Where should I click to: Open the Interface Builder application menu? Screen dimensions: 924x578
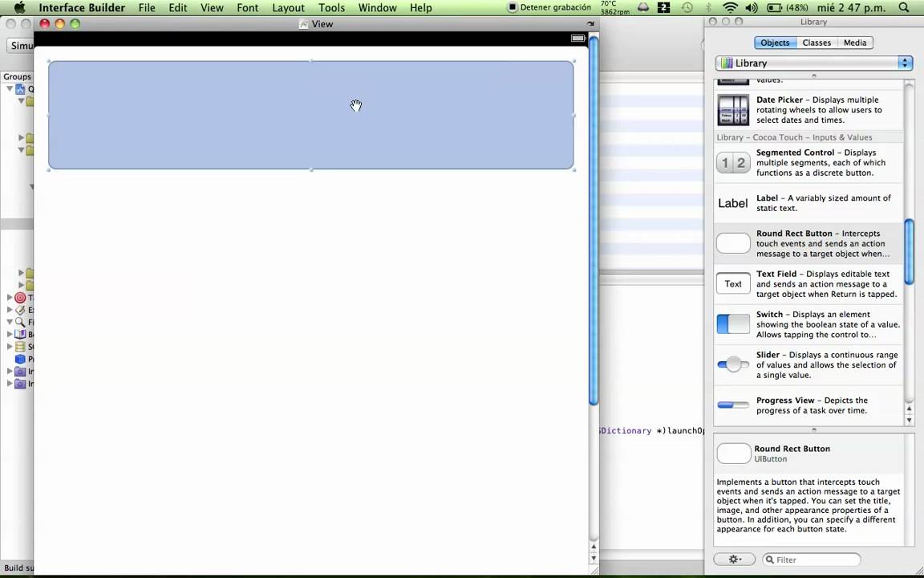click(82, 8)
